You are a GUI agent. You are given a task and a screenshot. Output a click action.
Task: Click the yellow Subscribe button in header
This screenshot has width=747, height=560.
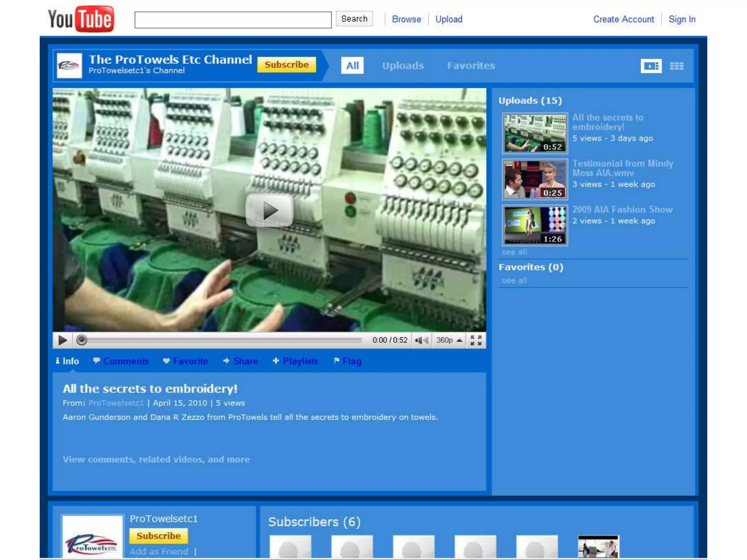pyautogui.click(x=286, y=65)
